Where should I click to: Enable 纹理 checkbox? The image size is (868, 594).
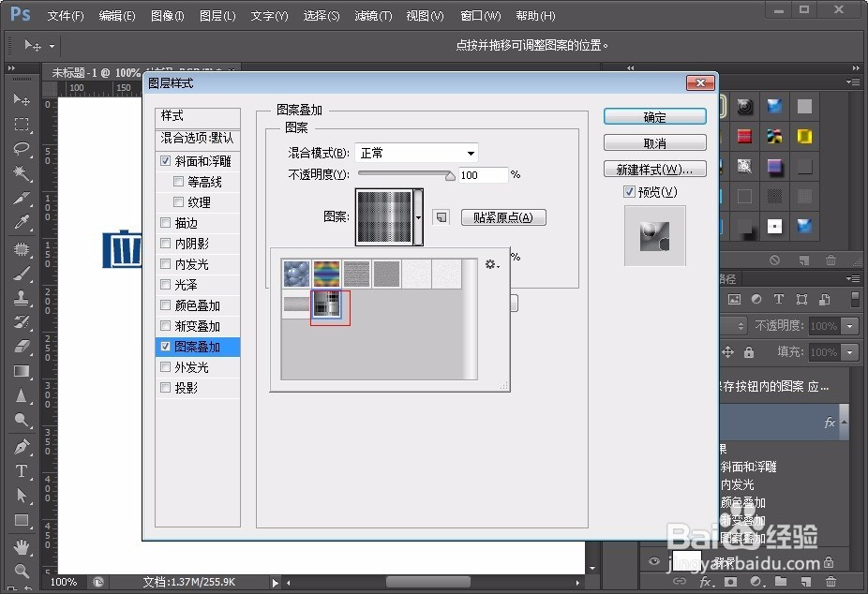[x=178, y=201]
